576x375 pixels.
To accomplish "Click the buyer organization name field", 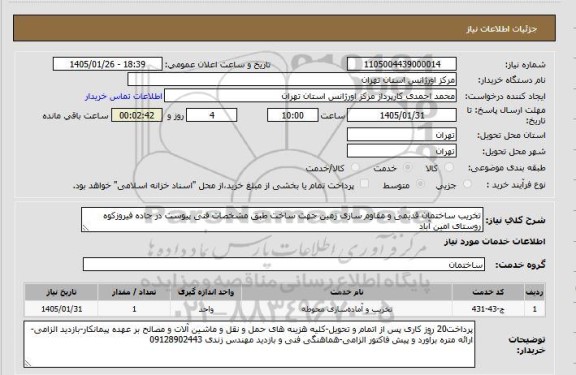I will (x=292, y=80).
